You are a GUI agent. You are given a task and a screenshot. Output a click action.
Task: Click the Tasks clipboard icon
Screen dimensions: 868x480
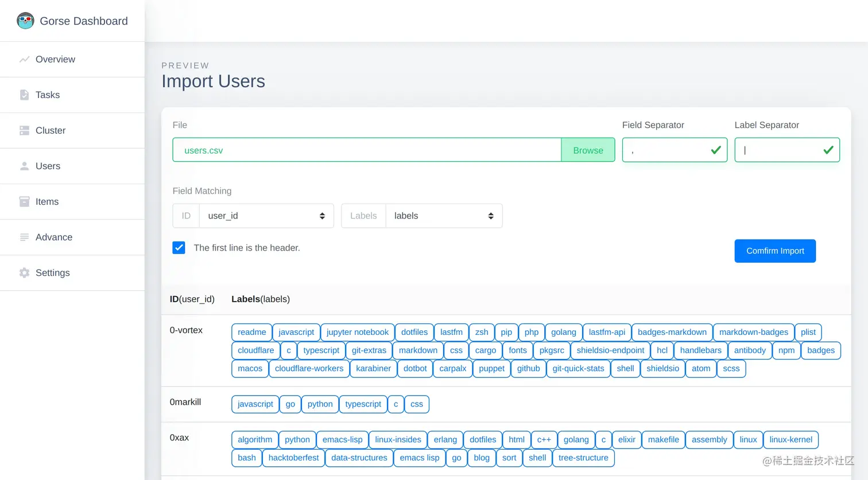[x=24, y=95]
